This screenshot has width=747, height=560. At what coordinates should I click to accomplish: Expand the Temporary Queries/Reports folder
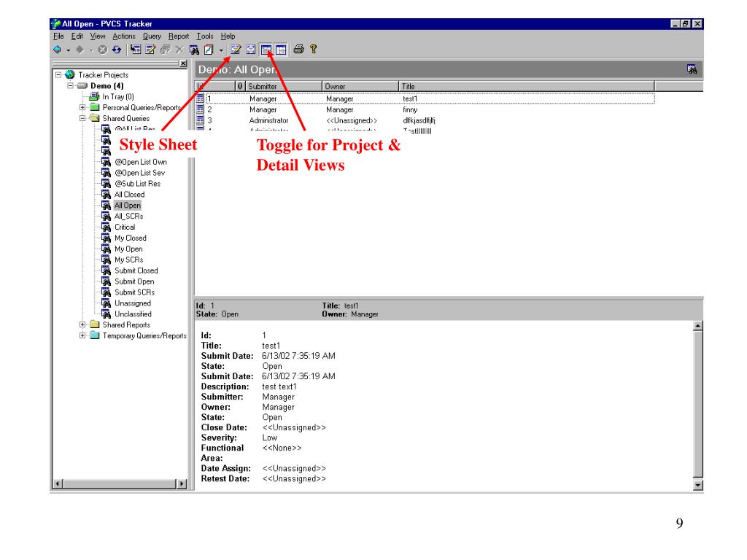82,335
